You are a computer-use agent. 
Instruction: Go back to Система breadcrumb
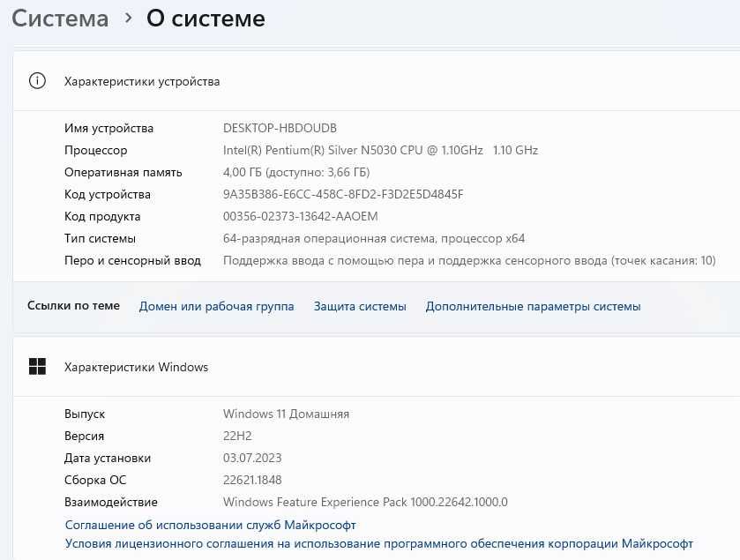click(60, 19)
